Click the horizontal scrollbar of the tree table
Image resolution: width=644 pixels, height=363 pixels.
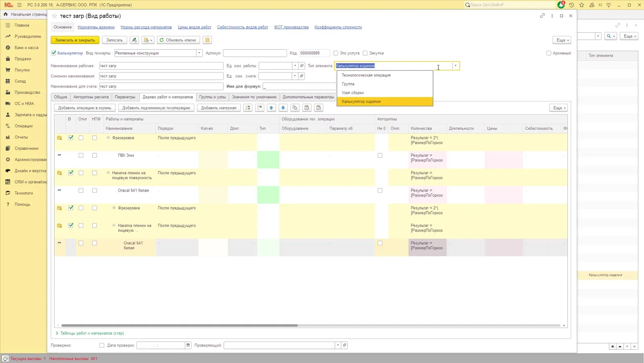(x=180, y=325)
